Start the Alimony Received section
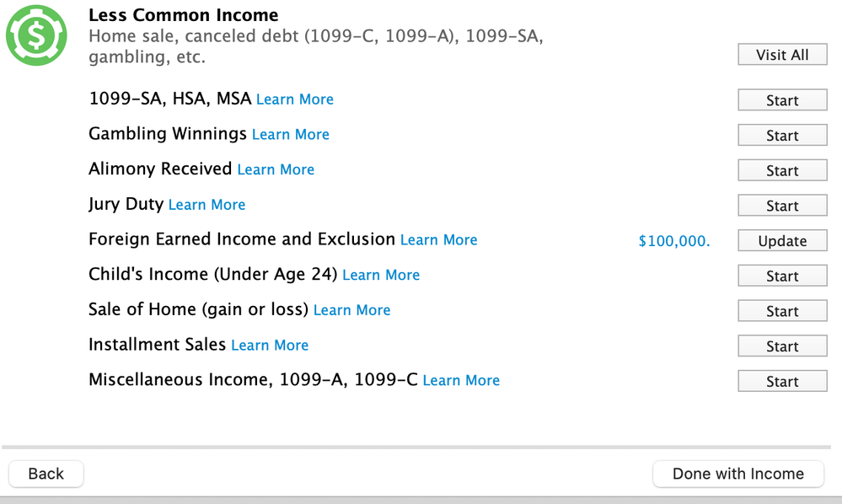The height and width of the screenshot is (504, 842). point(782,171)
